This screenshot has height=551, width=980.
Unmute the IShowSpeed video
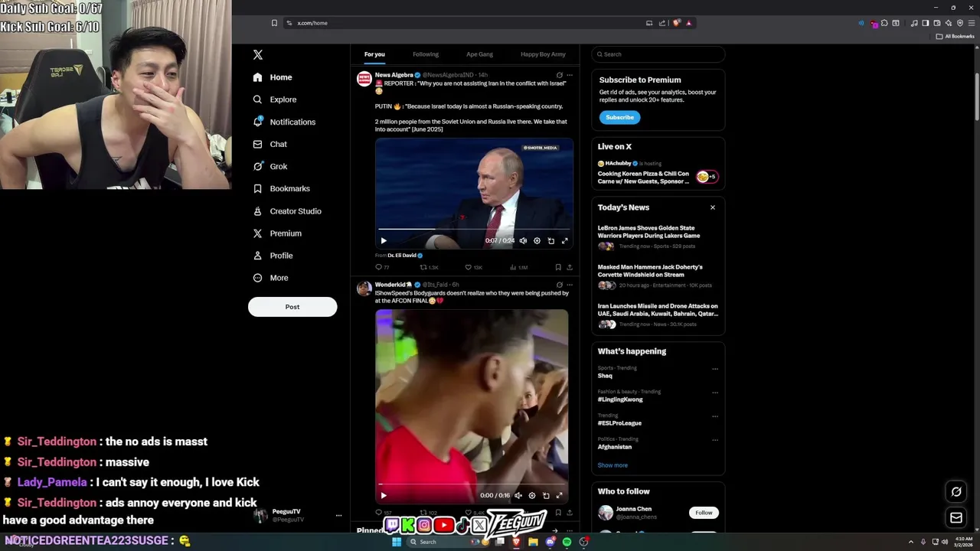point(518,495)
